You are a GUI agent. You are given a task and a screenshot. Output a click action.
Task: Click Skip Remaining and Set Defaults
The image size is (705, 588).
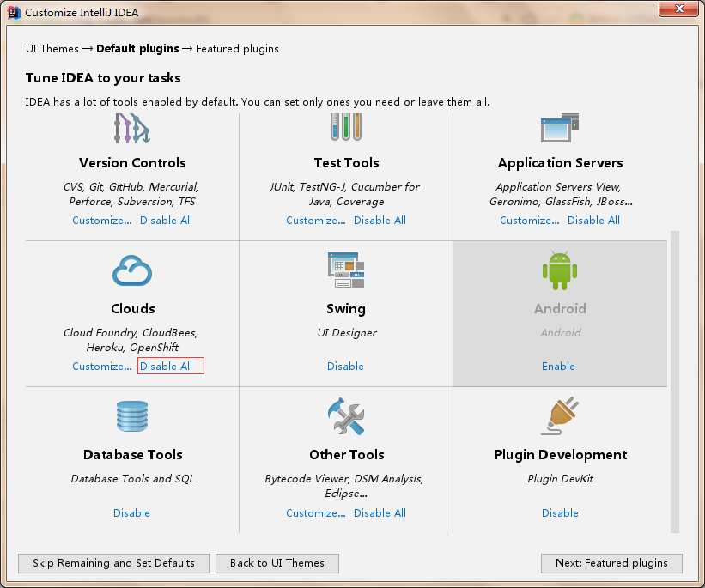pyautogui.click(x=113, y=563)
